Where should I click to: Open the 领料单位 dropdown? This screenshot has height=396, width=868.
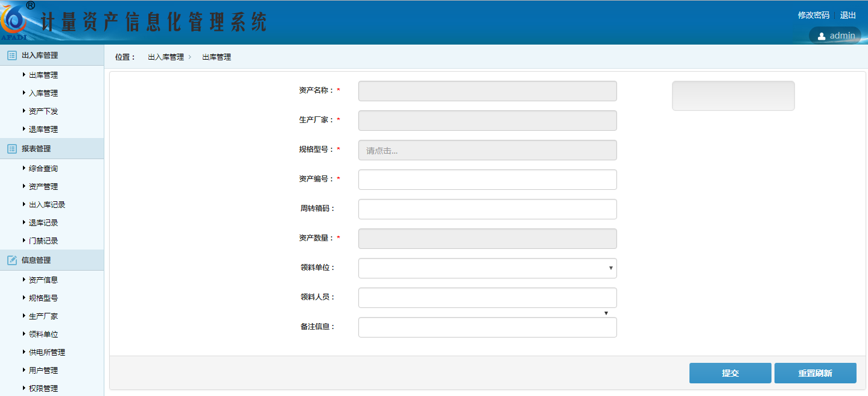click(x=487, y=268)
